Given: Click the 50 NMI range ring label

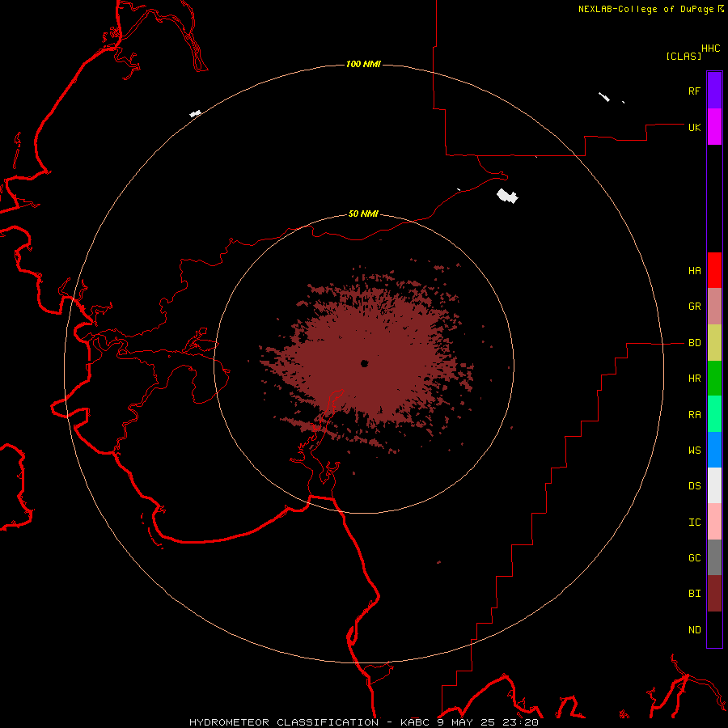Looking at the screenshot, I should coord(363,214).
